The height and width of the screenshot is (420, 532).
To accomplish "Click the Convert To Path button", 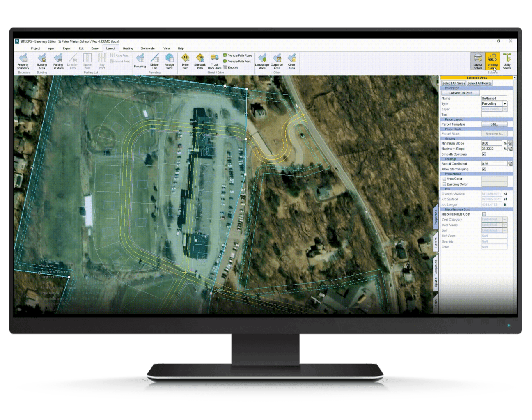I will pyautogui.click(x=460, y=93).
